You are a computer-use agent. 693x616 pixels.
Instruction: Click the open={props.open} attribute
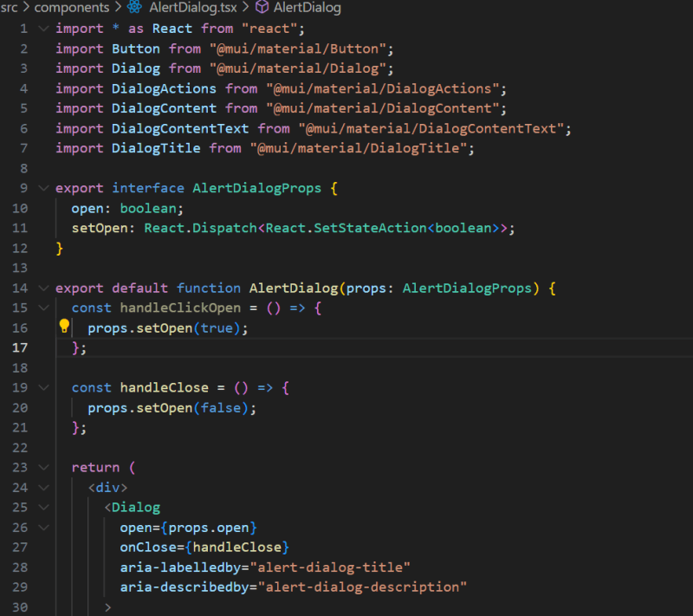click(x=188, y=528)
